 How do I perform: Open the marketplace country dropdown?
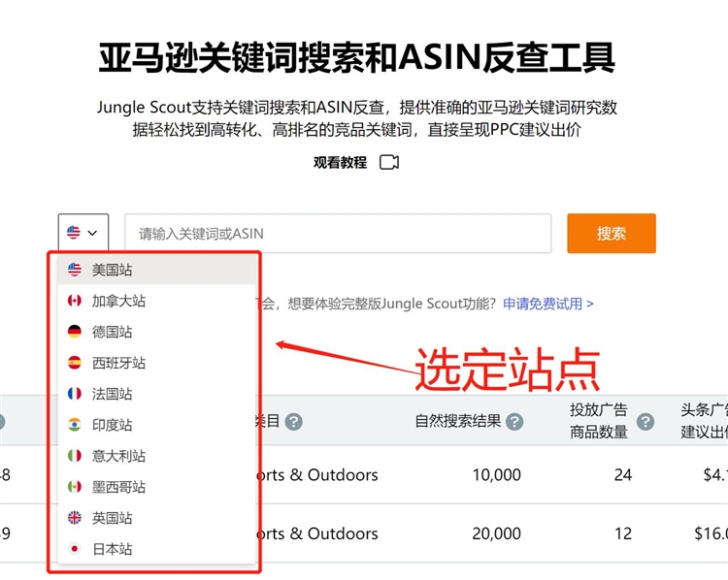coord(83,233)
